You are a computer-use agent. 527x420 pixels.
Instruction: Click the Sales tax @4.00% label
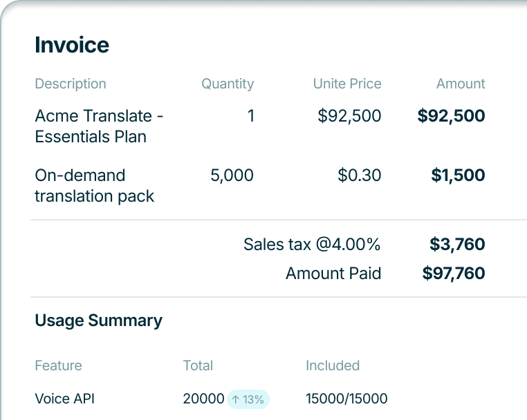tap(312, 244)
